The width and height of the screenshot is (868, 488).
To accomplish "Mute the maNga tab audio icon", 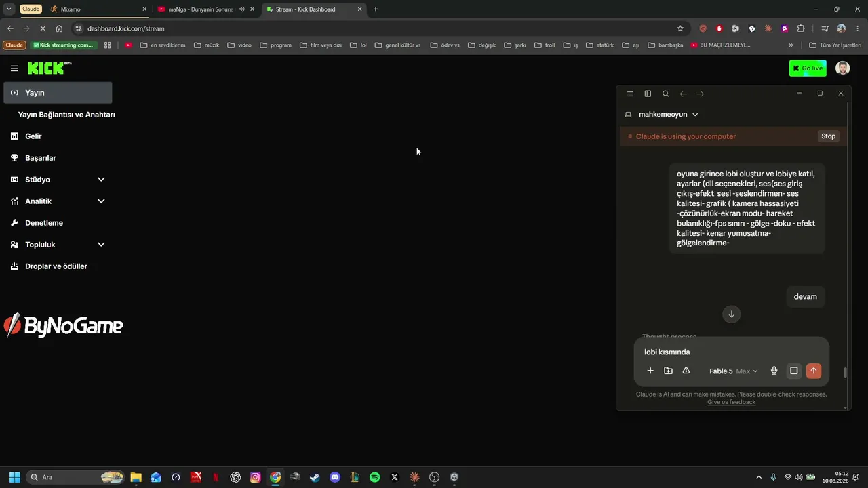I will (x=241, y=9).
